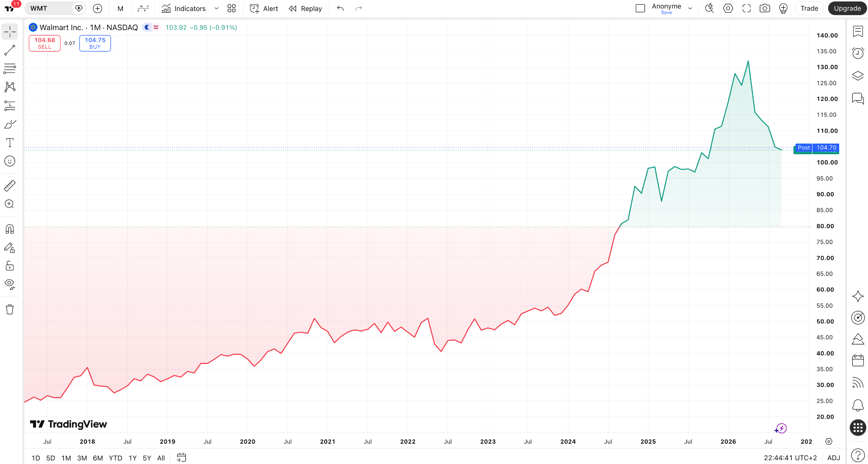Screen dimensions: 868x464
Task: Open the M time interval dropdown
Action: pyautogui.click(x=120, y=8)
